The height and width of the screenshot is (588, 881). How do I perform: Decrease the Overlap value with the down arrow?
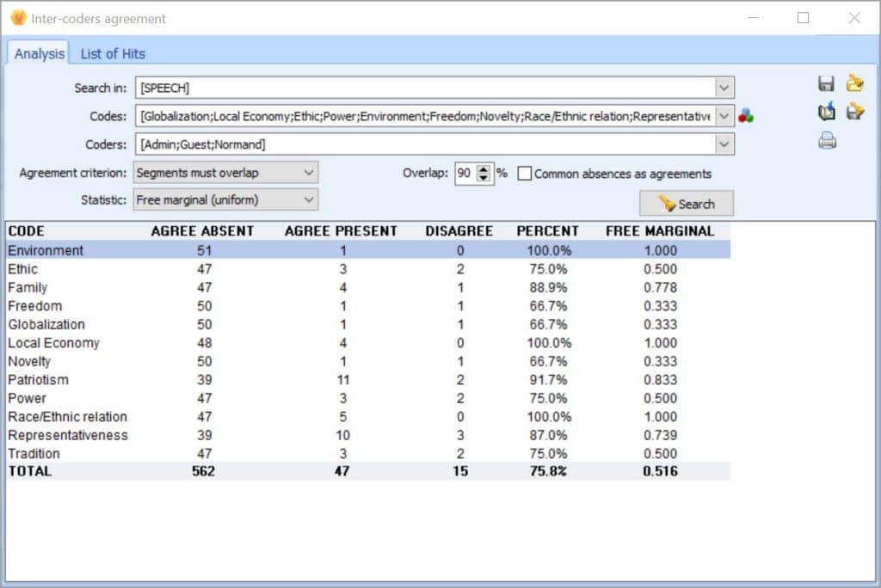coord(484,178)
